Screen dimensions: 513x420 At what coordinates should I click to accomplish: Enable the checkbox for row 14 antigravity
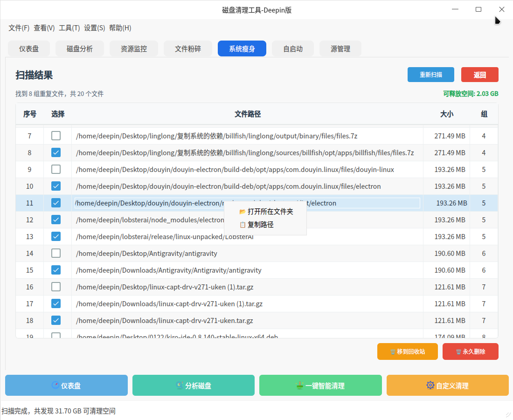pos(56,253)
